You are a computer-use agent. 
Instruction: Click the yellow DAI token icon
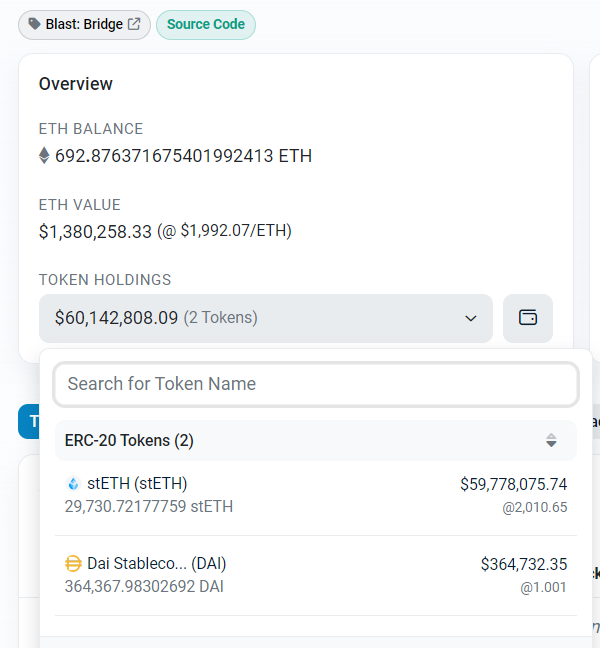pyautogui.click(x=73, y=564)
